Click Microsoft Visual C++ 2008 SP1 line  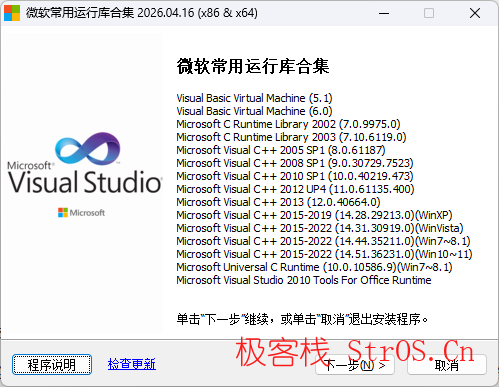click(x=295, y=163)
